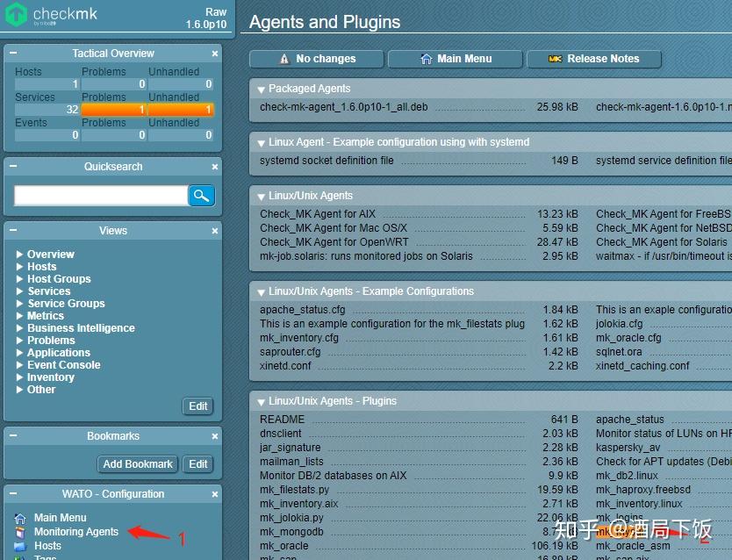Screen dimensions: 732x560
Task: Download the mk_oracle plugin
Action: coord(283,546)
